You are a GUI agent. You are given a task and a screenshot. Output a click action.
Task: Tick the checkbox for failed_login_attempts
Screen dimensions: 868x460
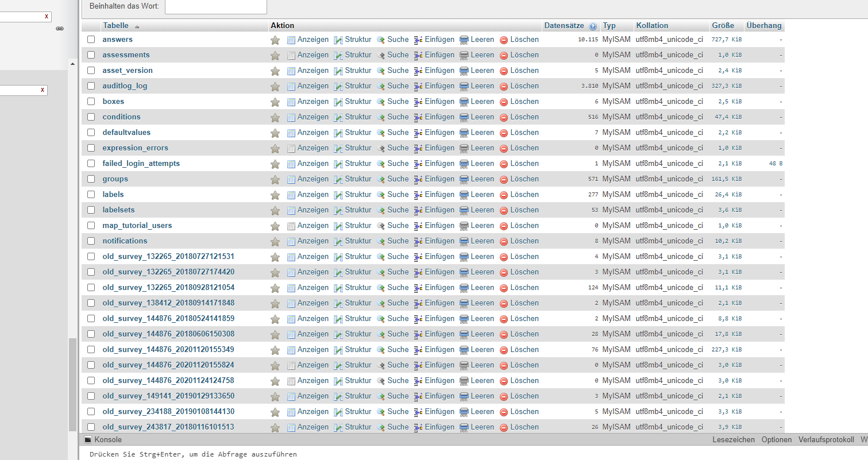click(91, 164)
